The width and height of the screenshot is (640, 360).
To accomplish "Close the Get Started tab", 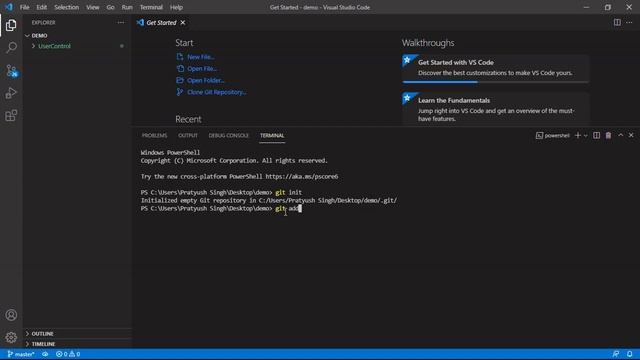I will point(183,22).
